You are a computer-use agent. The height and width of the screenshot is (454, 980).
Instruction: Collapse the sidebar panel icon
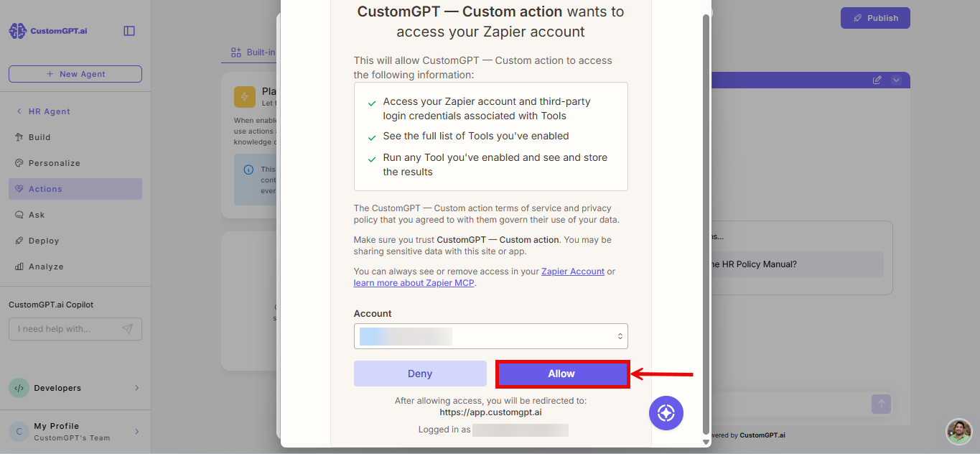click(129, 31)
